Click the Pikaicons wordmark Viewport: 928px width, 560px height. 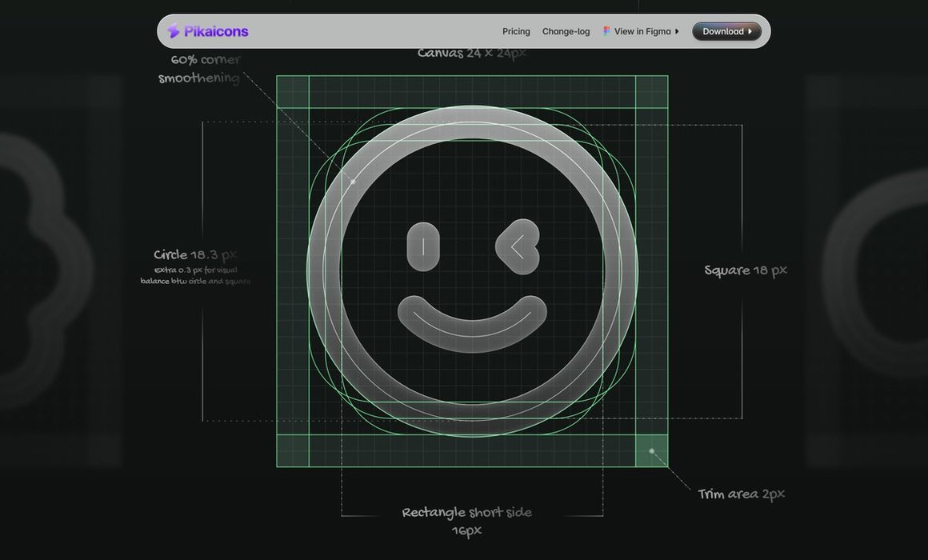click(x=216, y=31)
